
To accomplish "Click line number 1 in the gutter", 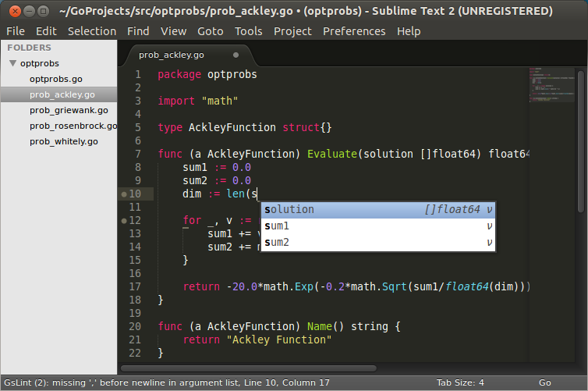I will click(138, 74).
